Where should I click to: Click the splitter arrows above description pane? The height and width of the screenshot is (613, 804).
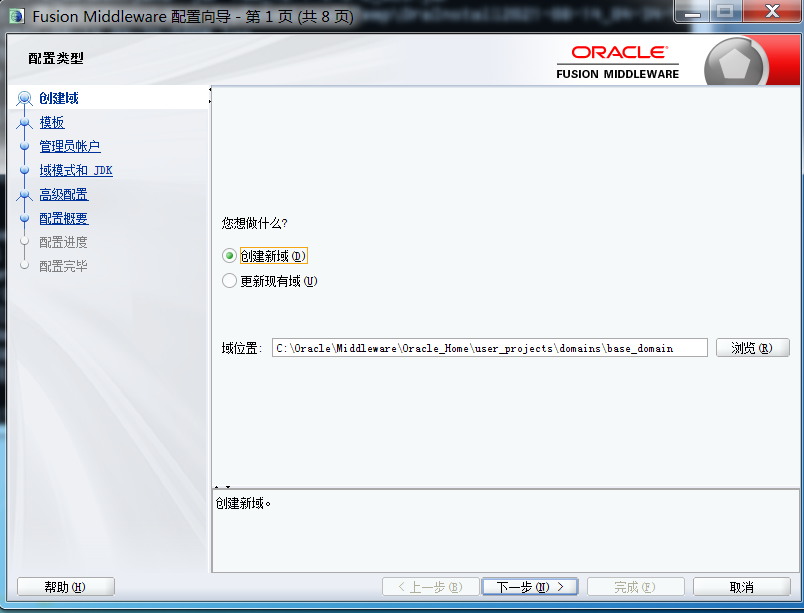click(x=222, y=487)
